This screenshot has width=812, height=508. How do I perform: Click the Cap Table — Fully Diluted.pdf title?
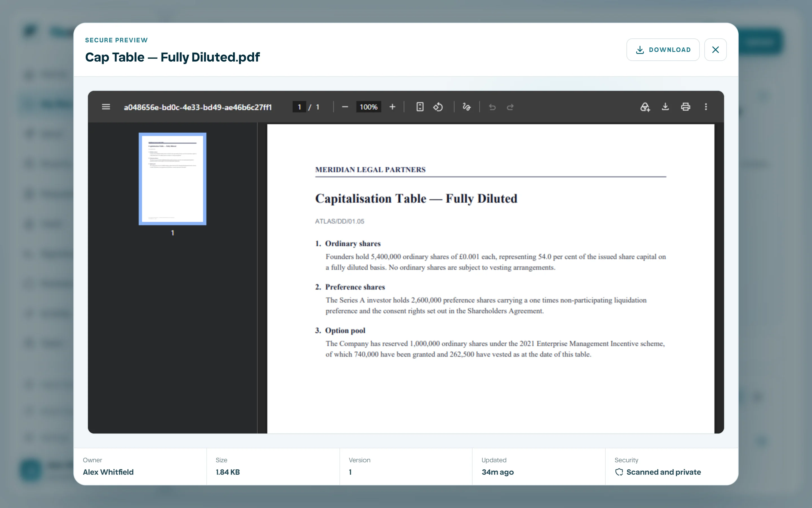coord(173,57)
